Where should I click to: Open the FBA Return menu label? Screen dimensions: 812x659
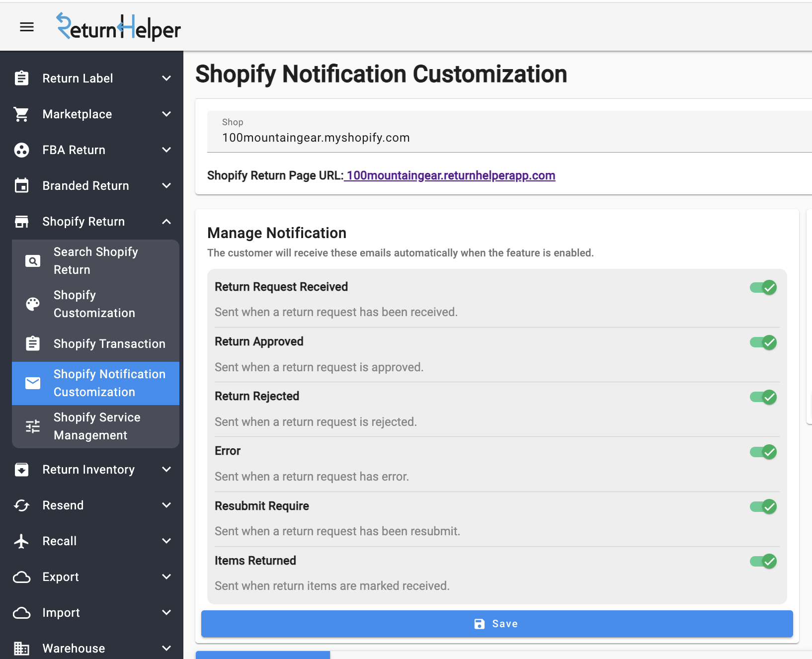[x=74, y=150]
